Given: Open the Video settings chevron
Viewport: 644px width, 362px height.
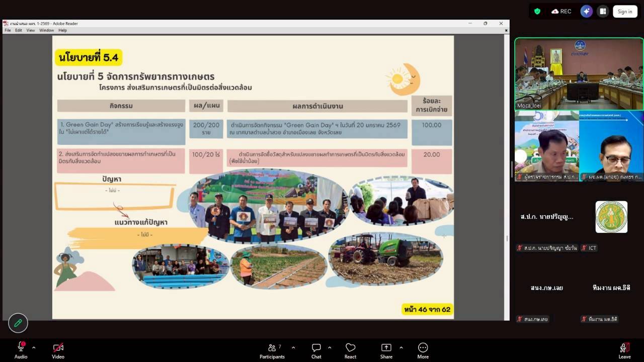Looking at the screenshot, I should pos(70,347).
